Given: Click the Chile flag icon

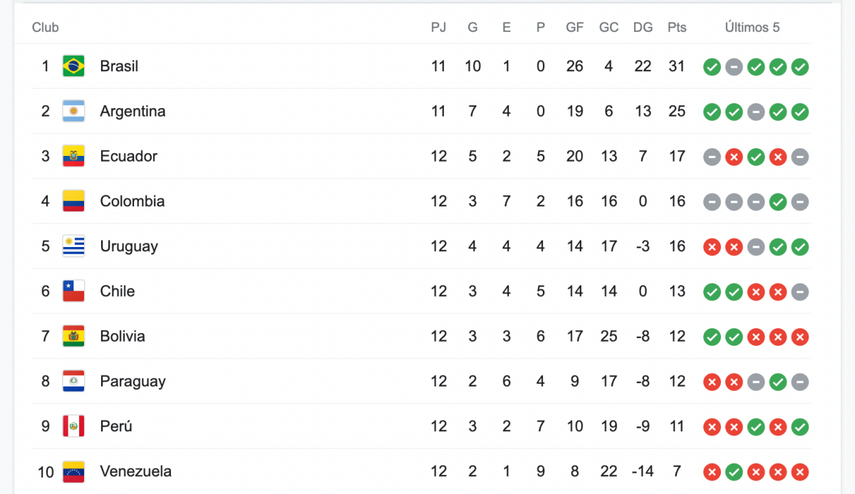Looking at the screenshot, I should click(74, 291).
